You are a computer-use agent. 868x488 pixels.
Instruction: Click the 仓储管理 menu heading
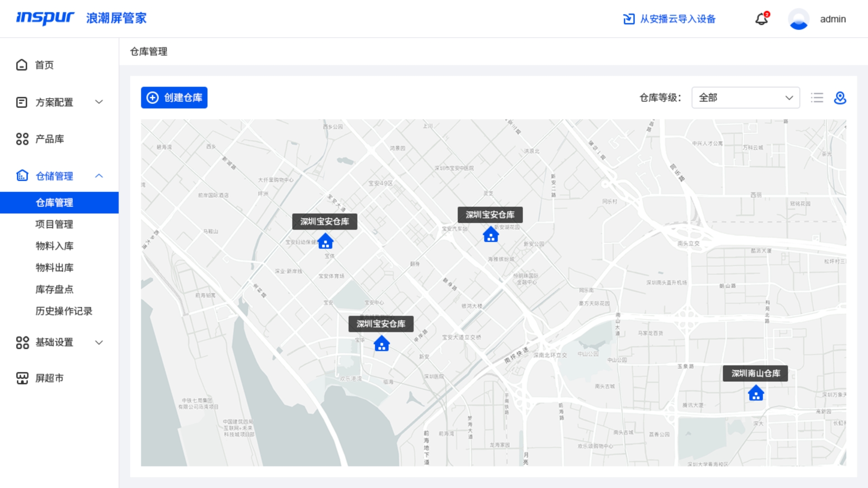tap(54, 176)
